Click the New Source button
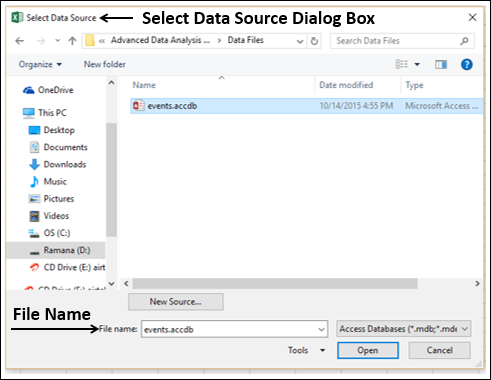 pyautogui.click(x=176, y=302)
